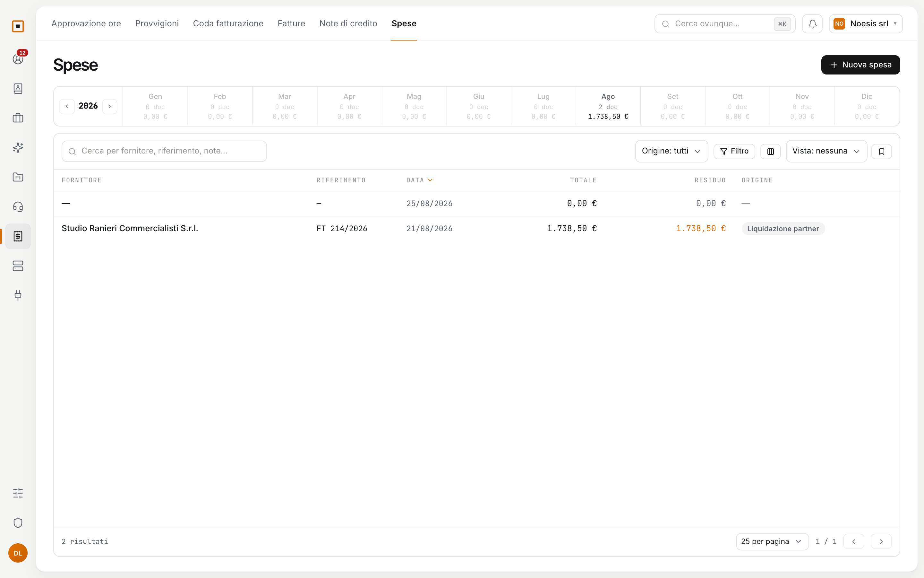Switch to Approvazione ore tab
The height and width of the screenshot is (578, 924).
pos(86,24)
